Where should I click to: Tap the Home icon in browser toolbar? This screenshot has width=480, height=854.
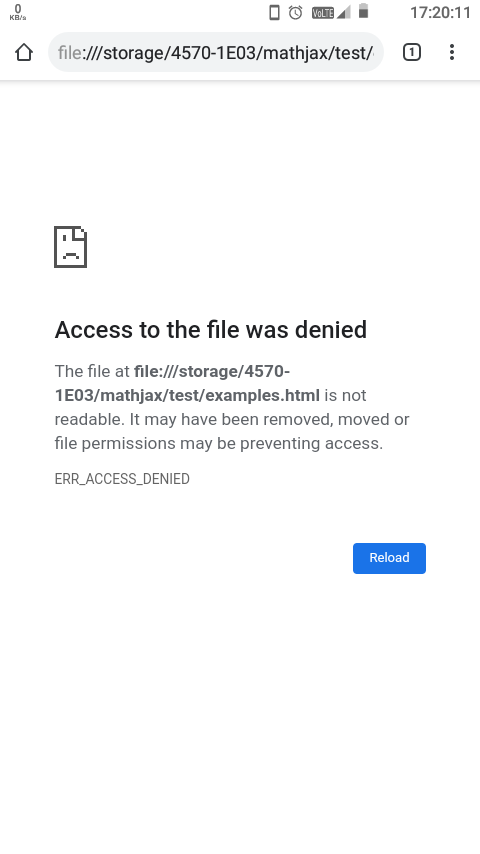click(24, 52)
